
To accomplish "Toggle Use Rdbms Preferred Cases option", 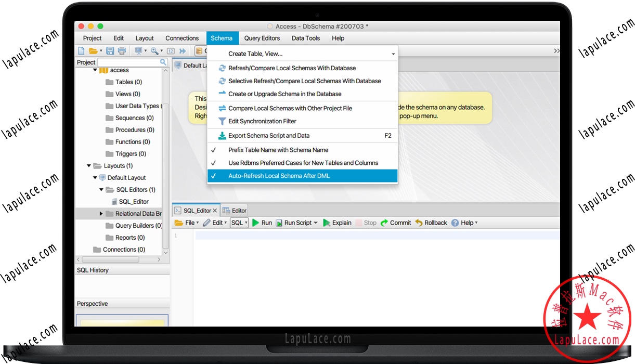I will coord(302,163).
